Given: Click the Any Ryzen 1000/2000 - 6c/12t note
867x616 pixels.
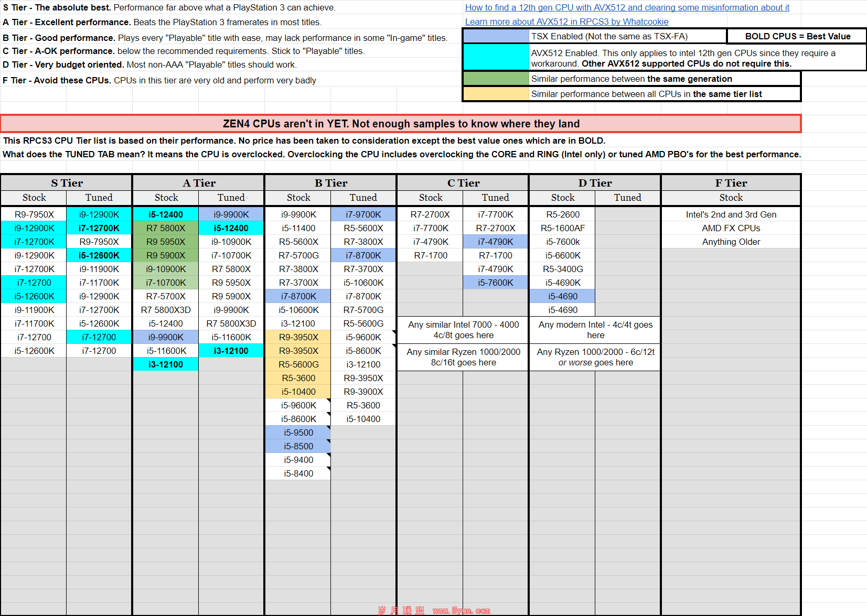Looking at the screenshot, I should tap(595, 357).
